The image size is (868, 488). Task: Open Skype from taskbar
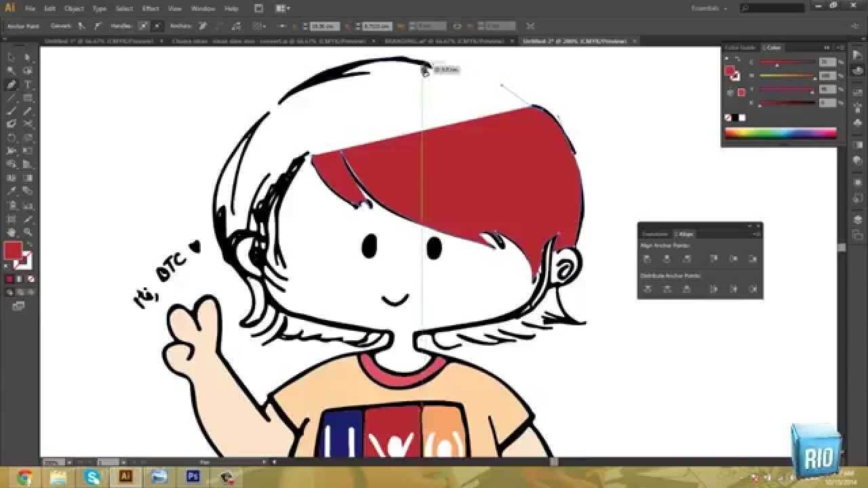92,476
